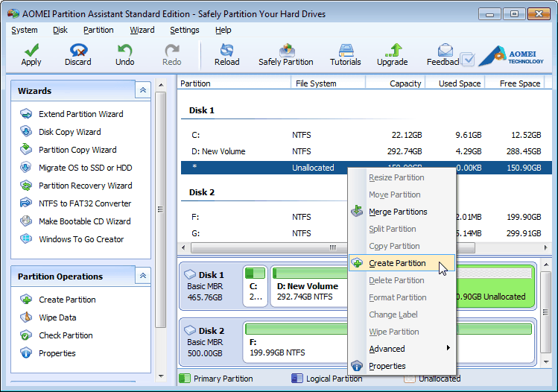Select the D: New Volume row
This screenshot has height=392, width=558.
point(367,151)
